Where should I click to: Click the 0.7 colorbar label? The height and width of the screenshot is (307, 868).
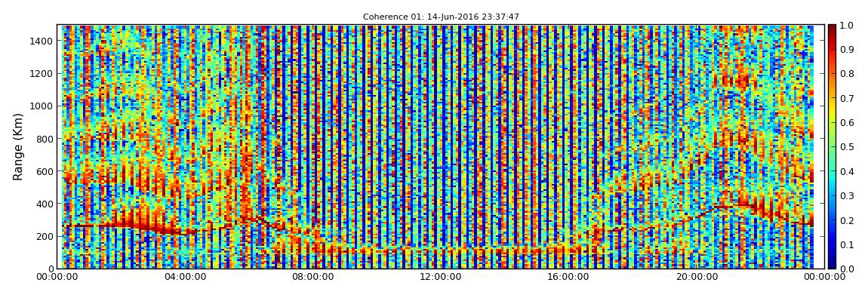tap(846, 99)
